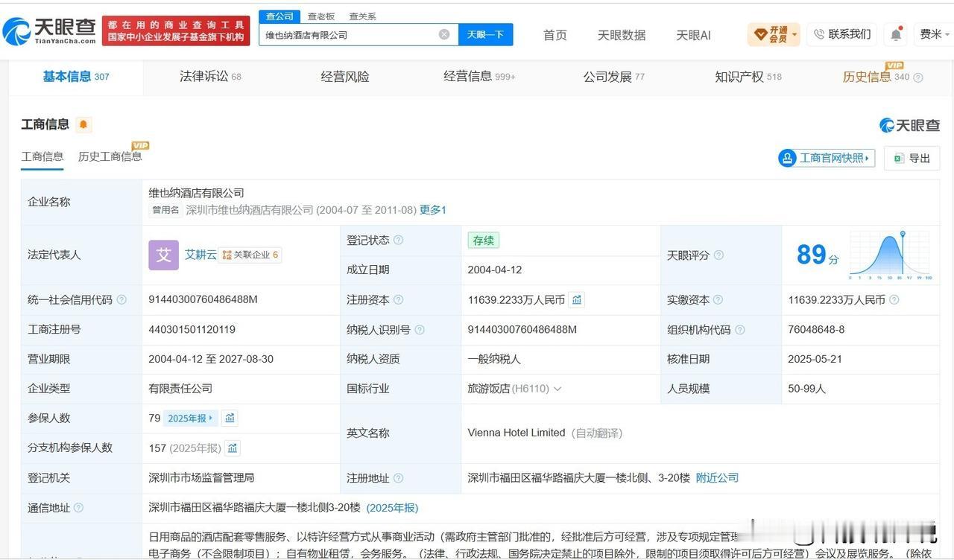Click the help icon next to 注册地址
This screenshot has width=954, height=560.
pyautogui.click(x=399, y=478)
